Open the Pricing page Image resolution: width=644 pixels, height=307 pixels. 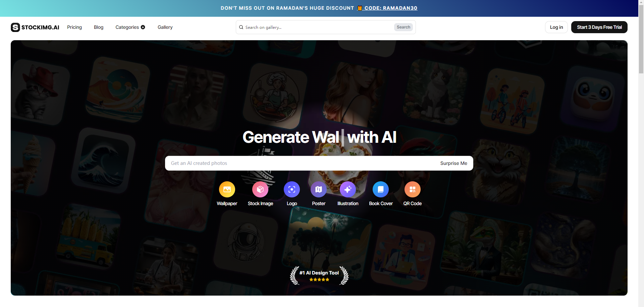(74, 27)
